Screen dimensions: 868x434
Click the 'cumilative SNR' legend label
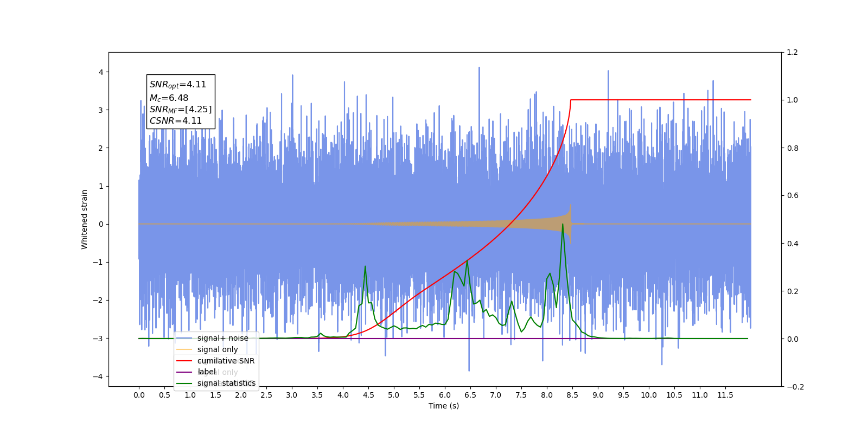pyautogui.click(x=226, y=361)
